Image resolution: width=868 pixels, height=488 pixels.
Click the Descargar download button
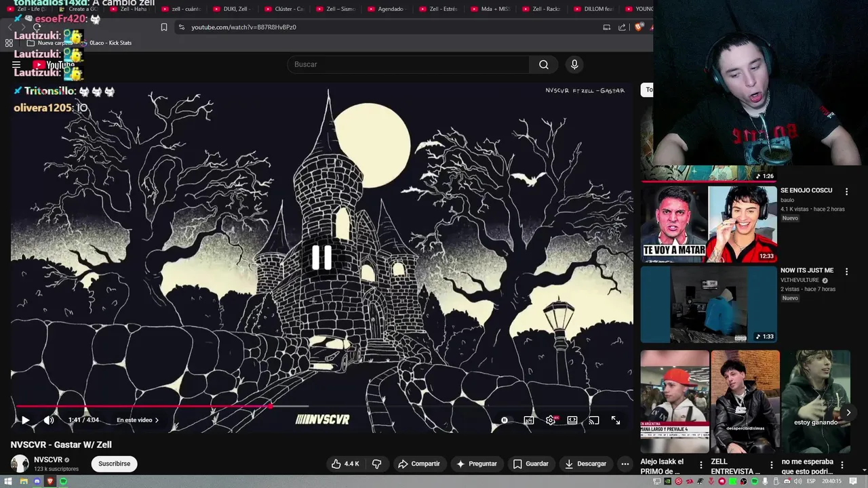[x=586, y=464]
